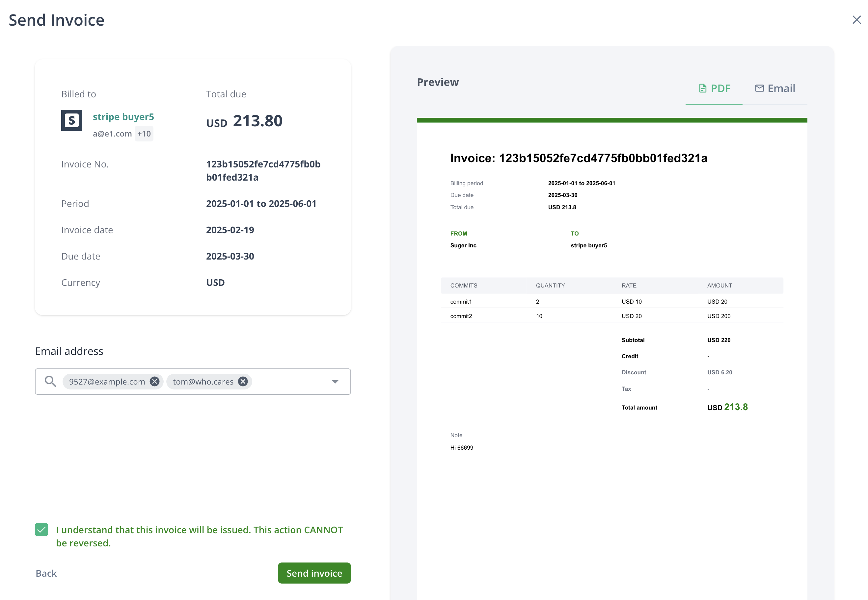Click the Send invoice button
The height and width of the screenshot is (600, 868).
point(314,573)
